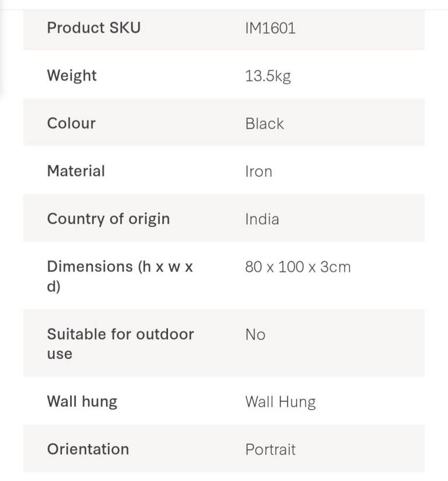Select the IM1601 SKU value
448x481 pixels.
[x=270, y=28]
